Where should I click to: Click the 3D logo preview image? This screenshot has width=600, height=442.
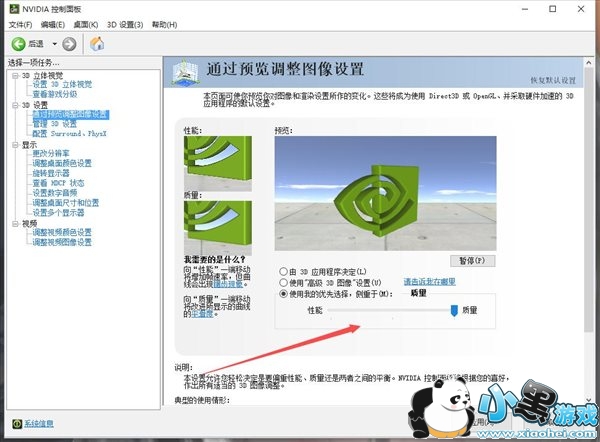coord(385,193)
